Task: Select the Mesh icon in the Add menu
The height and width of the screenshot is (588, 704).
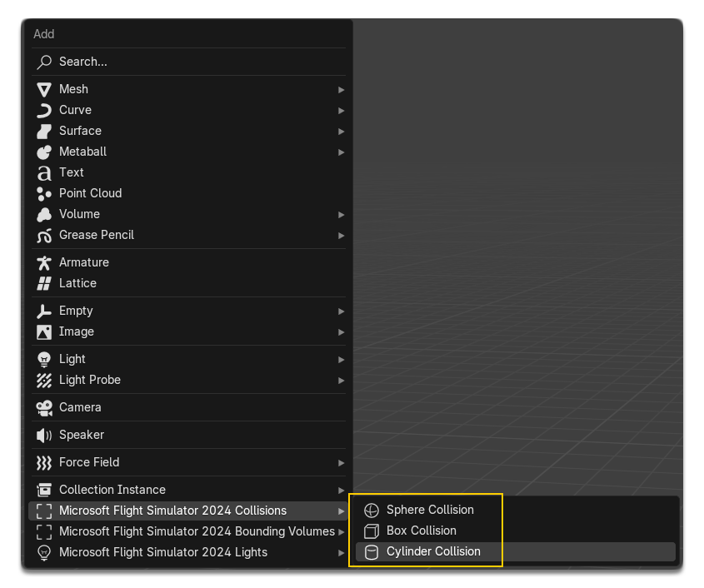Action: [x=43, y=89]
